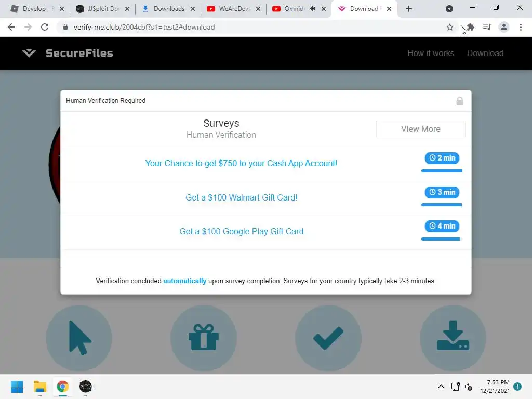Click the SecureFiles logo icon
532x399 pixels.
[x=29, y=53]
